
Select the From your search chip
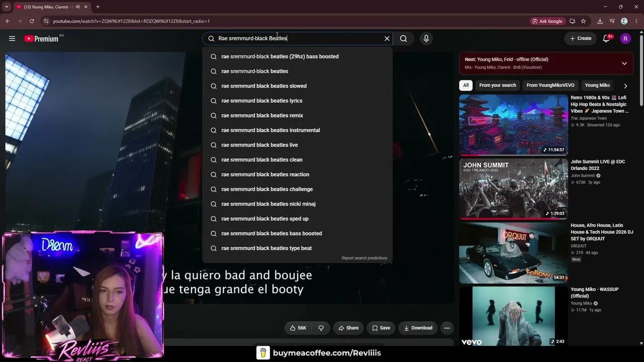498,85
